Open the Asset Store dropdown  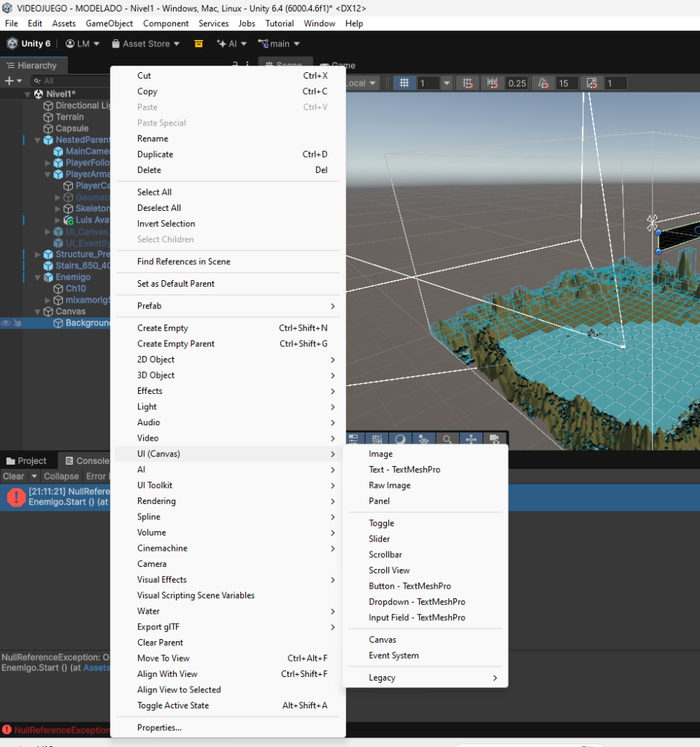click(146, 44)
